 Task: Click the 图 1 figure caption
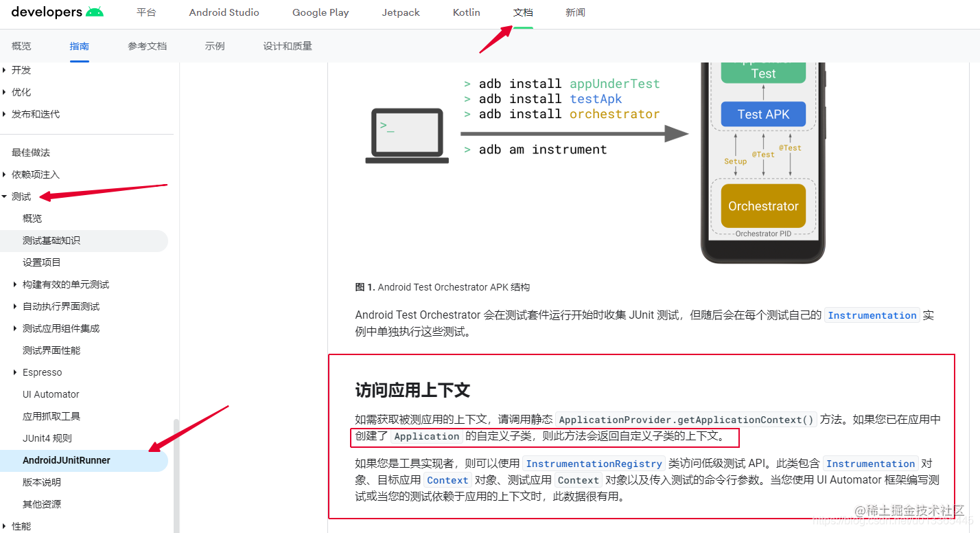[x=443, y=287]
